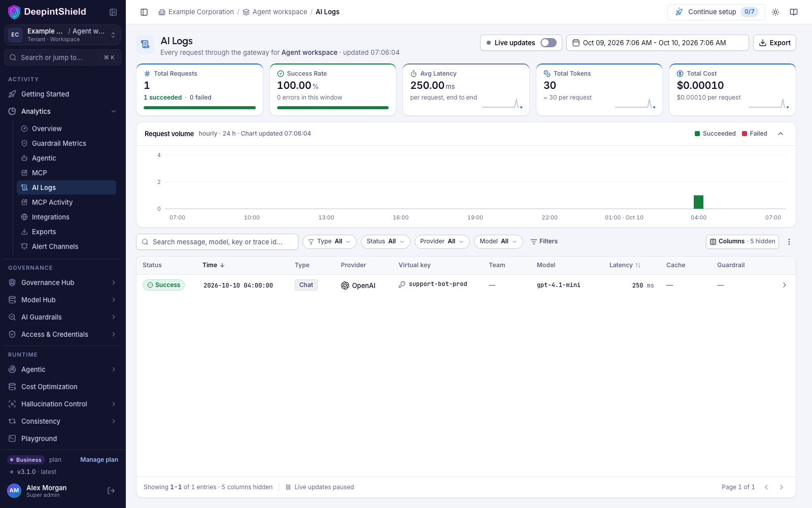812x508 pixels.
Task: Collapse the Request volume chart
Action: [781, 134]
